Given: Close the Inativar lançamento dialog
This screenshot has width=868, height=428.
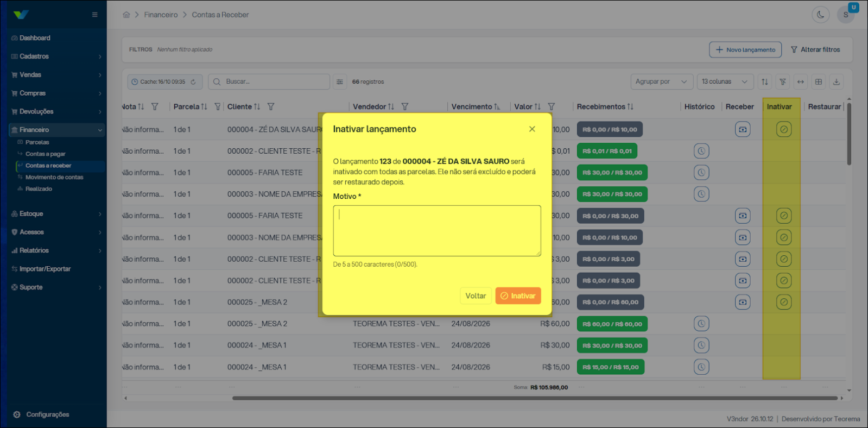Looking at the screenshot, I should click(x=532, y=129).
